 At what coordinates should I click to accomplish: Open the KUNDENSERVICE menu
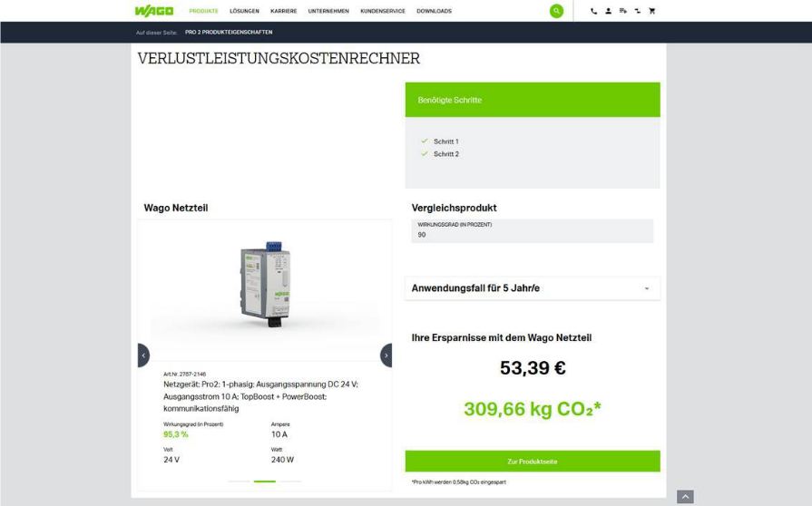click(383, 11)
